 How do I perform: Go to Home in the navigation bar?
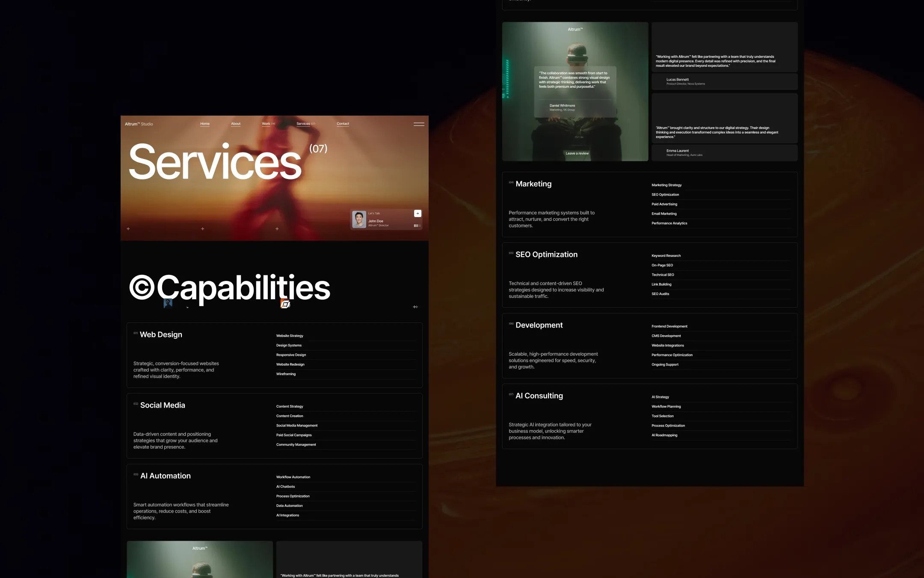pyautogui.click(x=205, y=124)
